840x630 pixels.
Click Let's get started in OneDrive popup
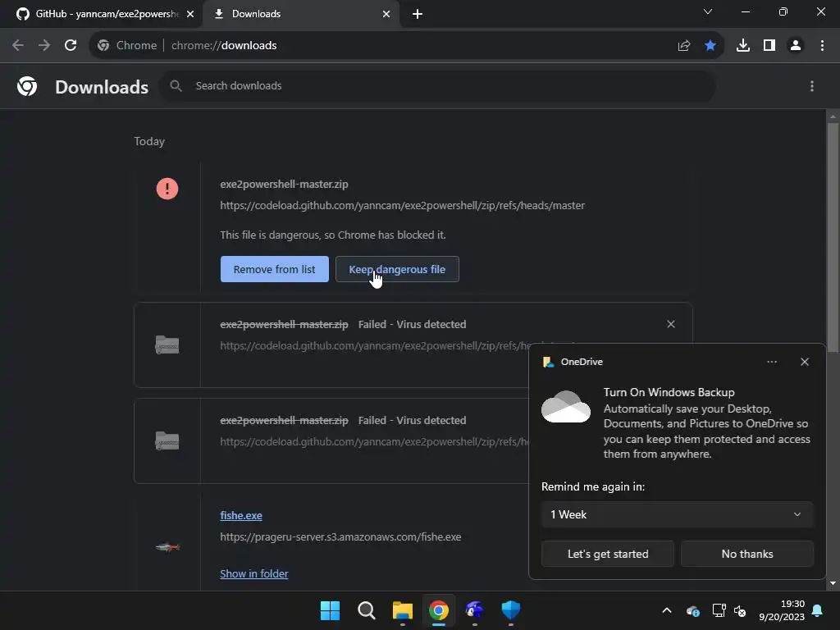(x=608, y=554)
